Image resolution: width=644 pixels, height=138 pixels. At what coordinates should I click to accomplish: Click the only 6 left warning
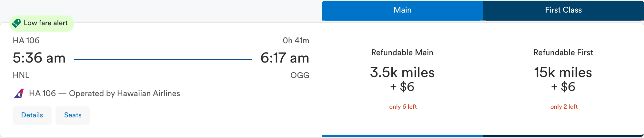(403, 107)
